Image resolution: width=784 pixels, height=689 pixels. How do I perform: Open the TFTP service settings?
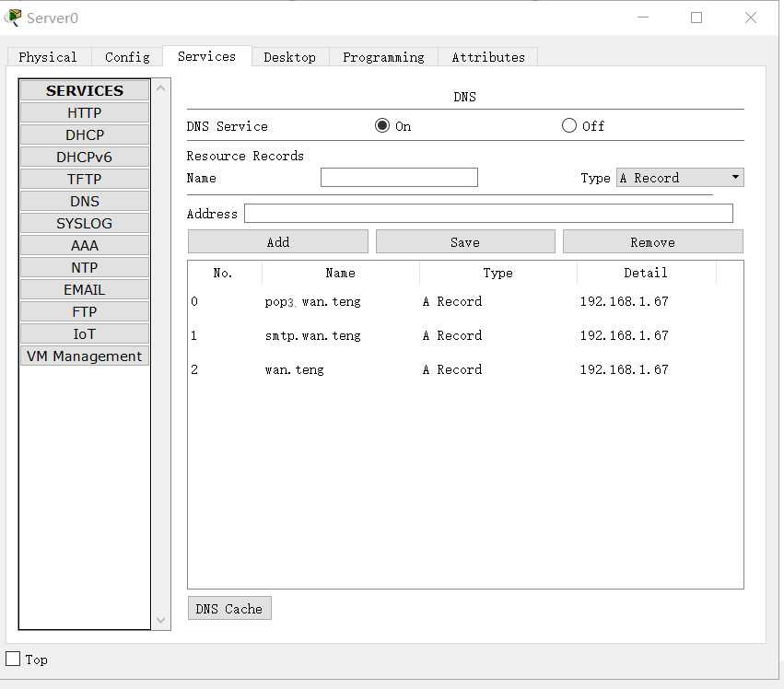click(x=85, y=179)
